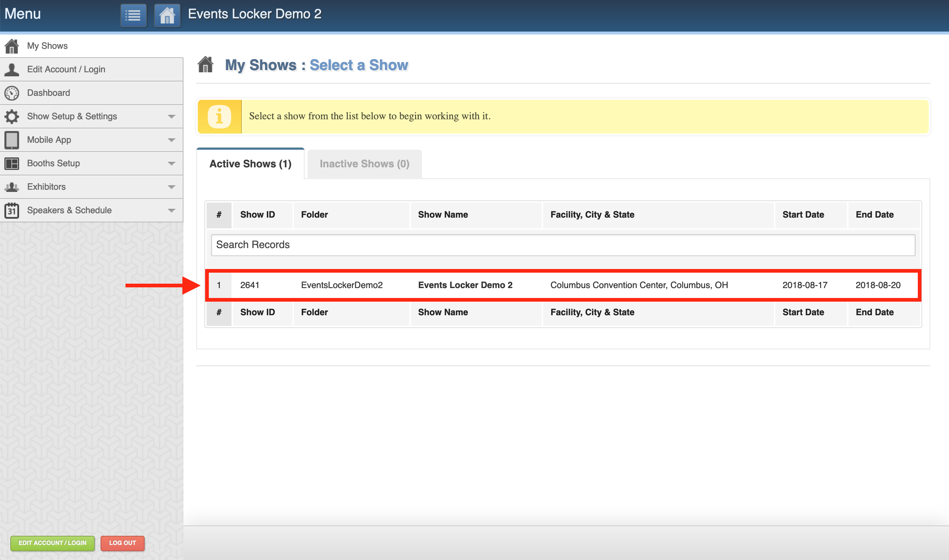The image size is (949, 560).
Task: Open the Events Locker Demo 2 show row name
Action: [x=465, y=285]
